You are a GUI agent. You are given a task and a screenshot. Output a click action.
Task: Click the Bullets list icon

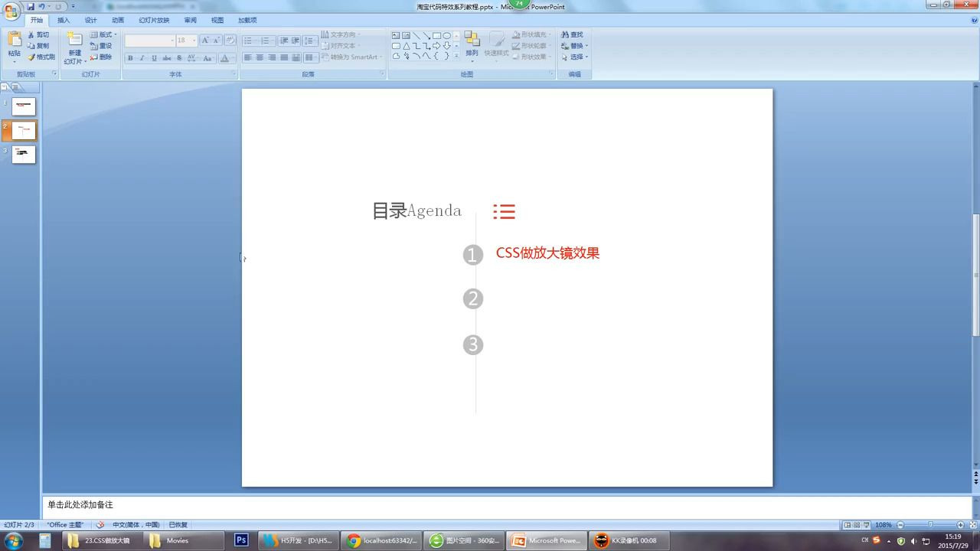(x=250, y=41)
